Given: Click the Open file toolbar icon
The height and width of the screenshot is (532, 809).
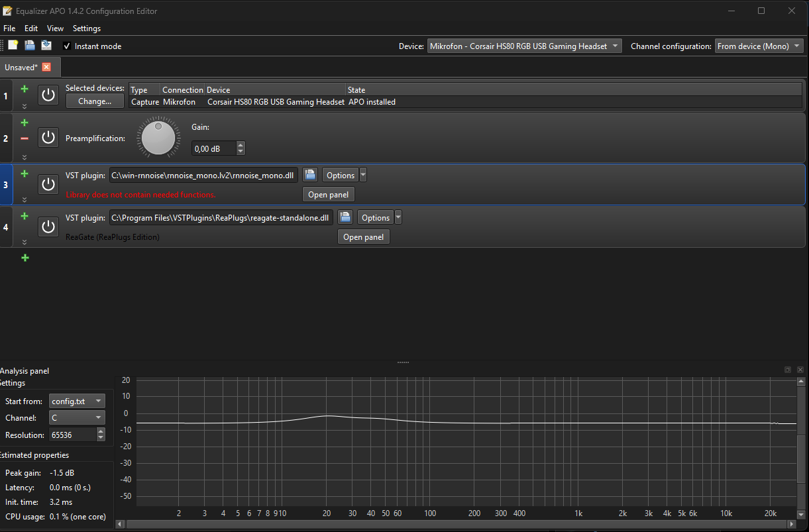Looking at the screenshot, I should tap(29, 46).
